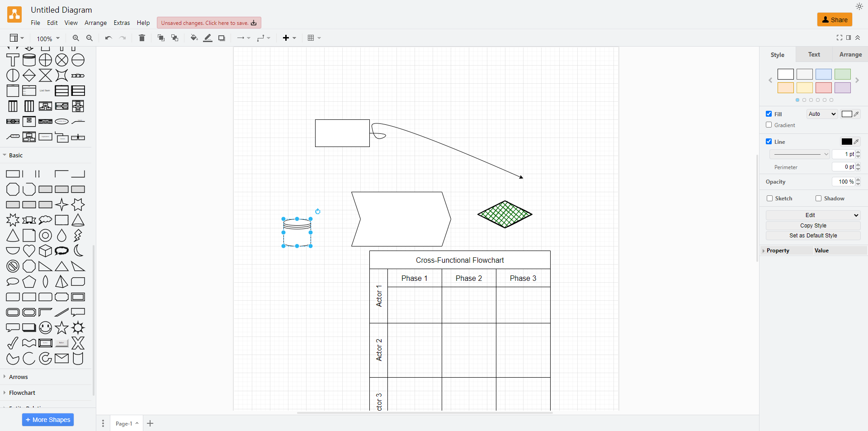The width and height of the screenshot is (868, 431).
Task: Pick the pentagon shape from Basic
Action: pos(29,282)
